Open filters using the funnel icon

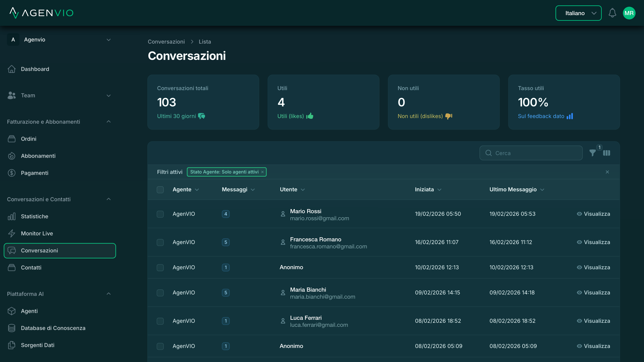[x=593, y=153]
